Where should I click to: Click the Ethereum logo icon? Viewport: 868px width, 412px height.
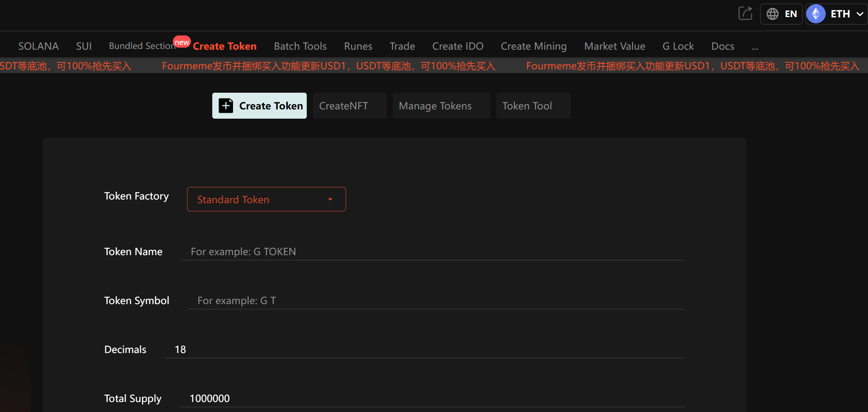[816, 14]
